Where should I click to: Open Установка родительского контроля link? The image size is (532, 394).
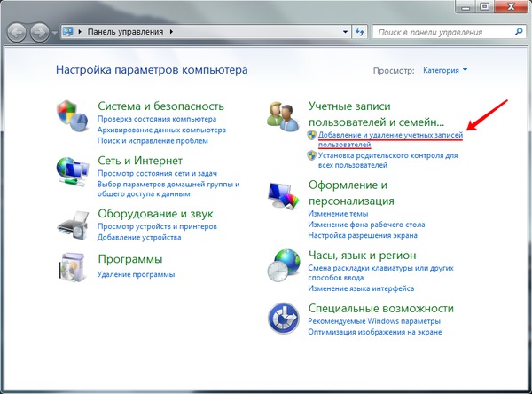click(x=387, y=161)
